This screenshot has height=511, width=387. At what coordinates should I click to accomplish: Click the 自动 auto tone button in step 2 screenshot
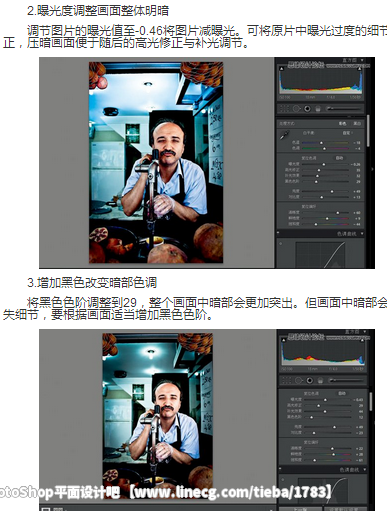tap(339, 158)
